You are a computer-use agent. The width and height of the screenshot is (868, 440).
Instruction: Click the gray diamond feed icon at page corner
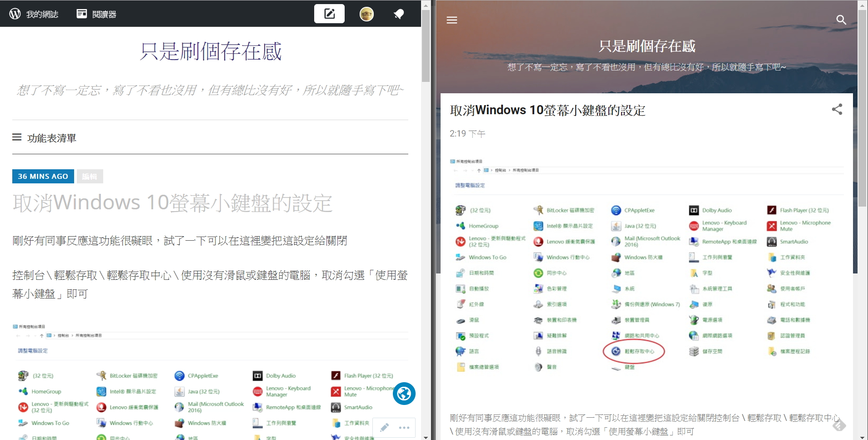(839, 425)
